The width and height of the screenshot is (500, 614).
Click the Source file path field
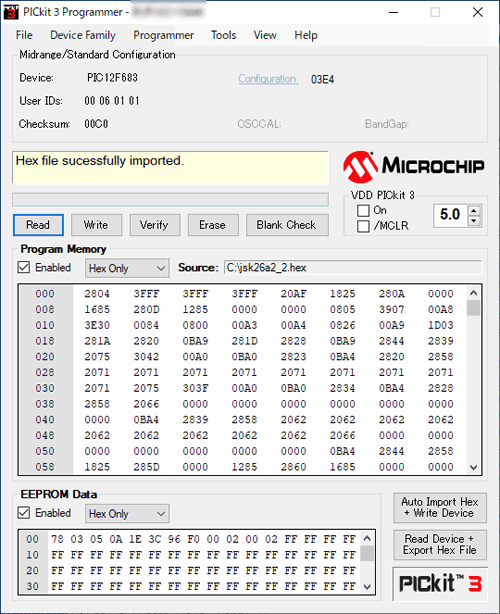coord(353,268)
